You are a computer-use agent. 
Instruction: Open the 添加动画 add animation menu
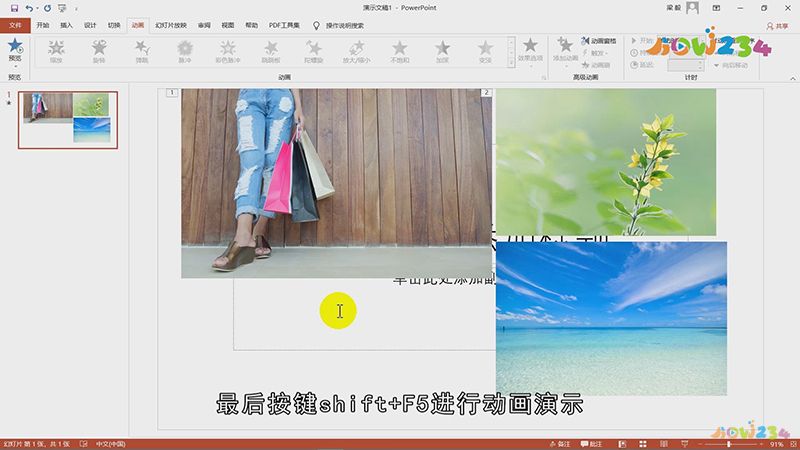(x=565, y=52)
